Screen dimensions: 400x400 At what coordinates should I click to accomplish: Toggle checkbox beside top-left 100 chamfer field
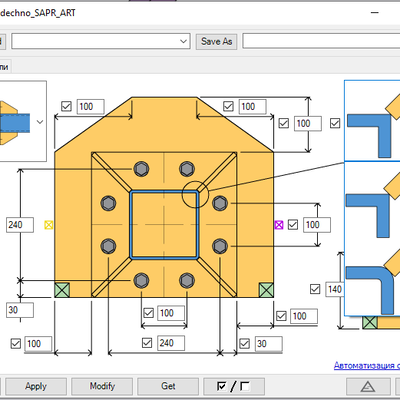[66, 106]
